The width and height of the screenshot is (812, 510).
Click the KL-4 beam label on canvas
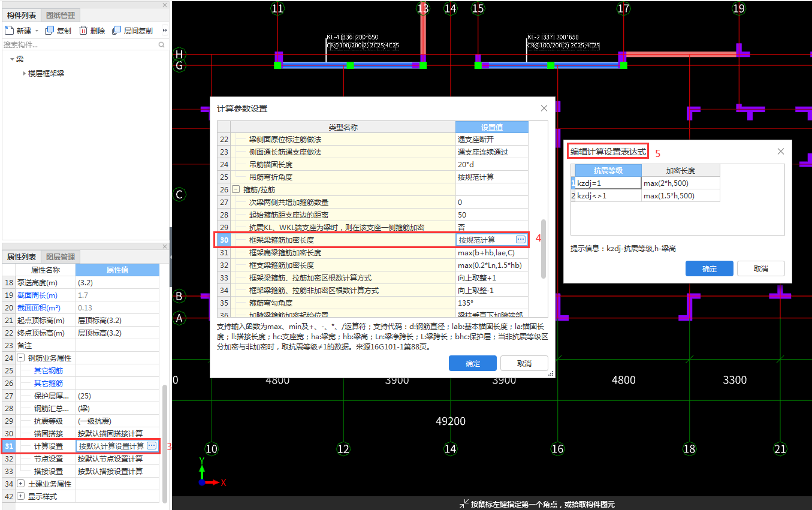[363, 41]
